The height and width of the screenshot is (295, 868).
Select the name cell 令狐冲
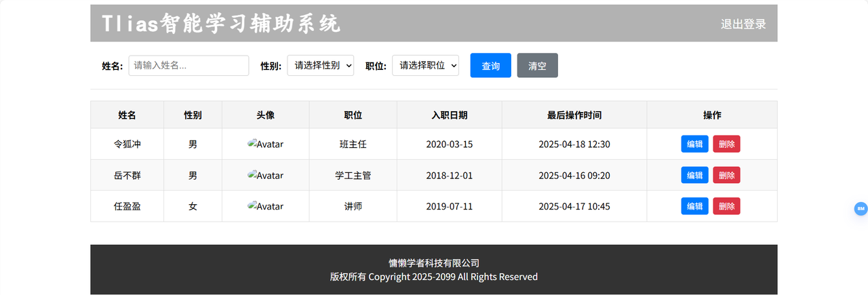pos(127,144)
